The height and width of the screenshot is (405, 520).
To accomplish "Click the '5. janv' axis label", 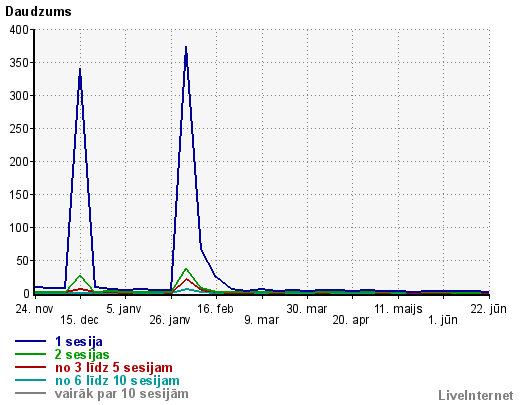I will coord(124,309).
